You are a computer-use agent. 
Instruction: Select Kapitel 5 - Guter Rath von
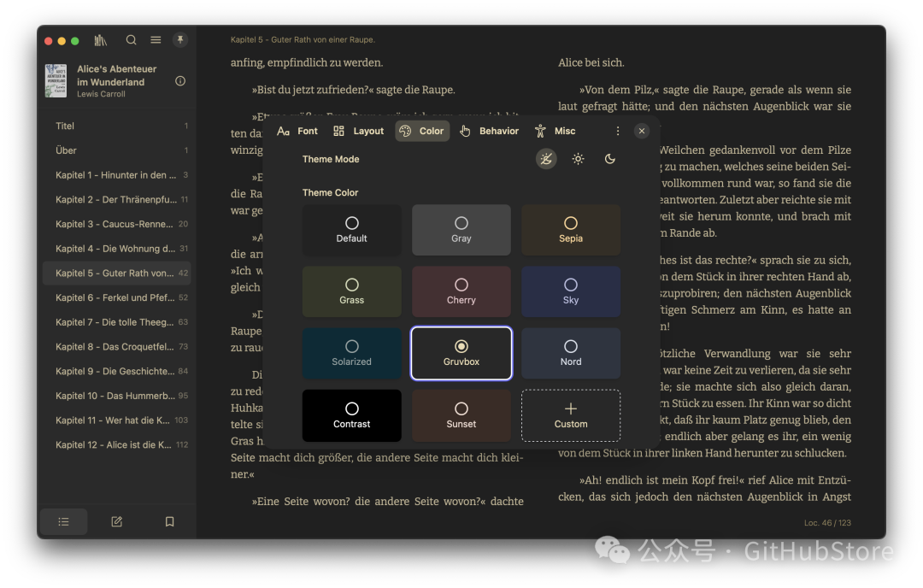[x=117, y=273]
